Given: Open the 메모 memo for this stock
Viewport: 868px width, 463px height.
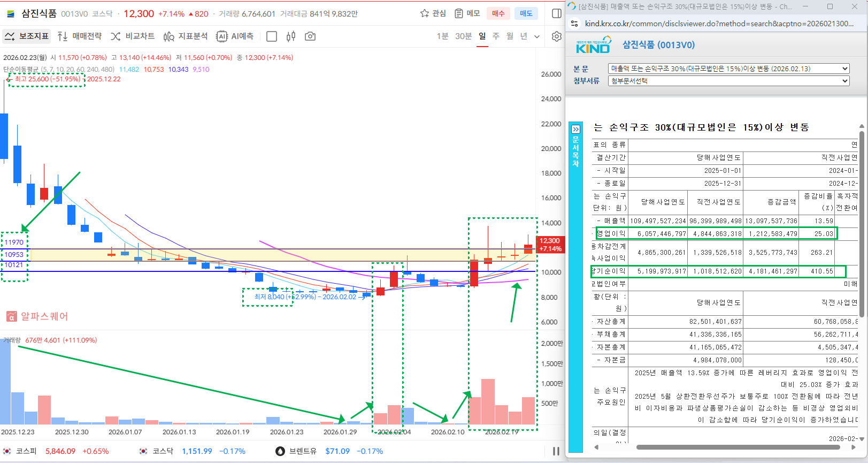Looking at the screenshot, I should tap(467, 13).
